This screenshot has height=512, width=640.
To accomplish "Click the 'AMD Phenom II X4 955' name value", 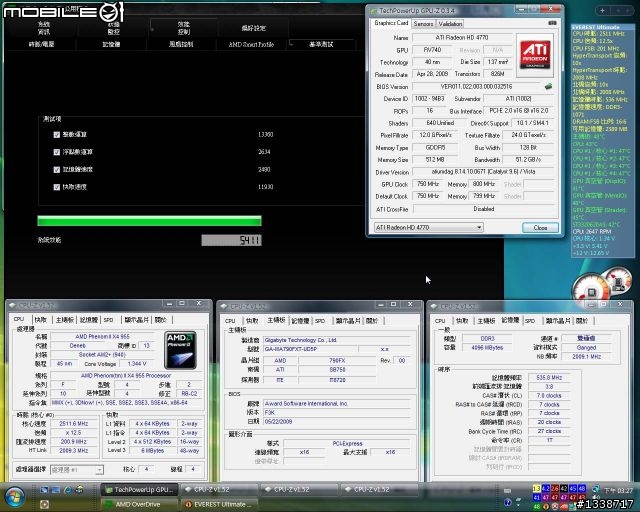I will click(x=102, y=336).
